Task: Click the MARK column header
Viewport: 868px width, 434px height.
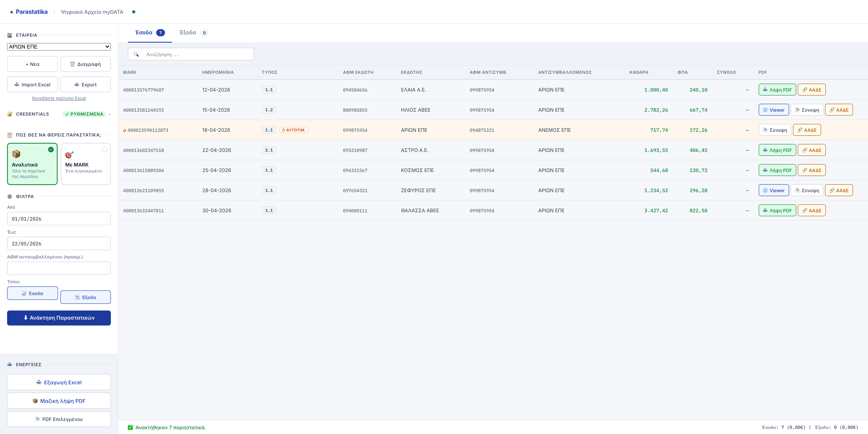Action: [130, 72]
